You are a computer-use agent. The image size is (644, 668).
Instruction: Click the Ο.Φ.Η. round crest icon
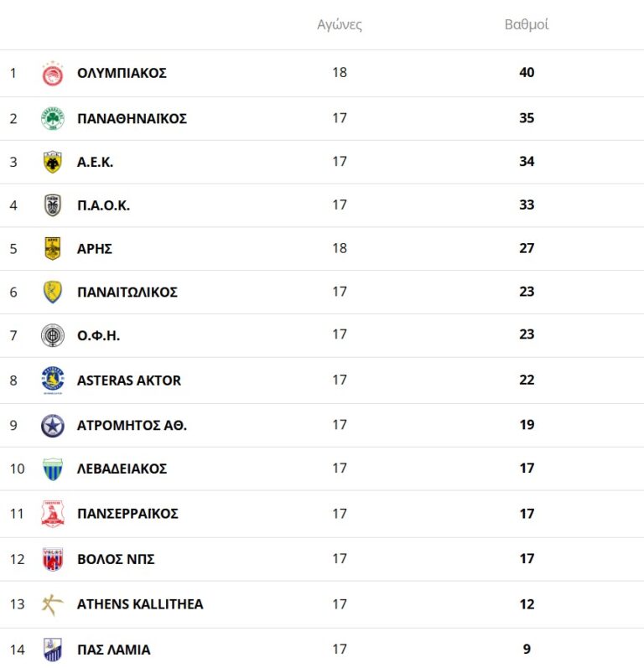pos(53,335)
